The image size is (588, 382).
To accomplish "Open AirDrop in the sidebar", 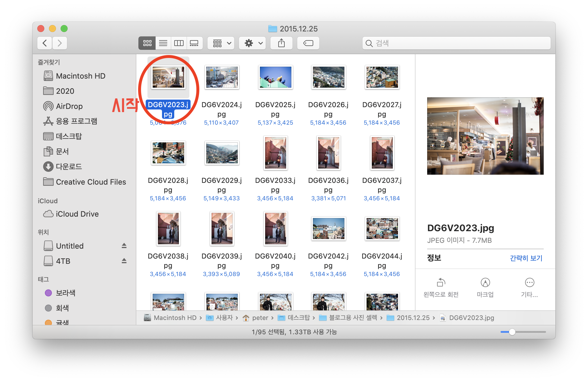I will point(69,106).
